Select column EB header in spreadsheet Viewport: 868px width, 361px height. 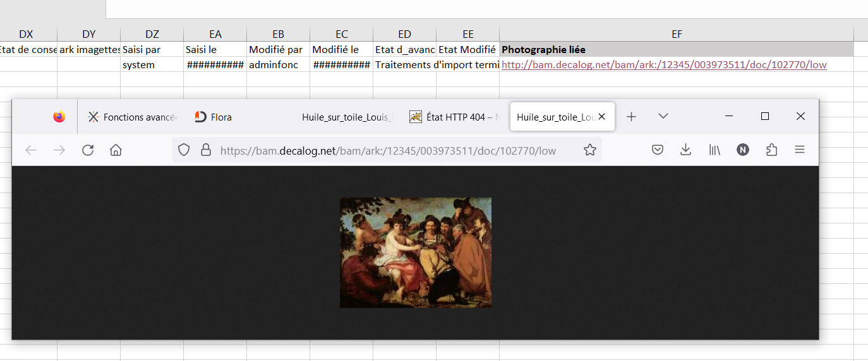click(x=279, y=34)
